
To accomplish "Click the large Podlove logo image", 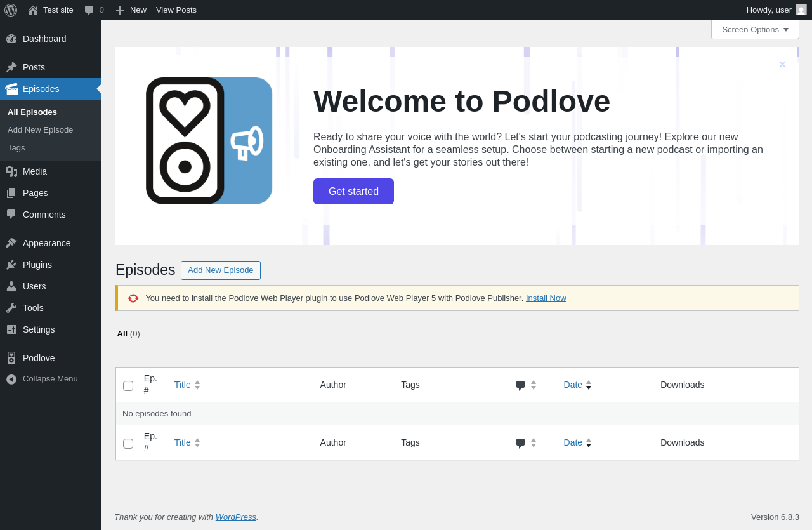I will click(x=209, y=141).
